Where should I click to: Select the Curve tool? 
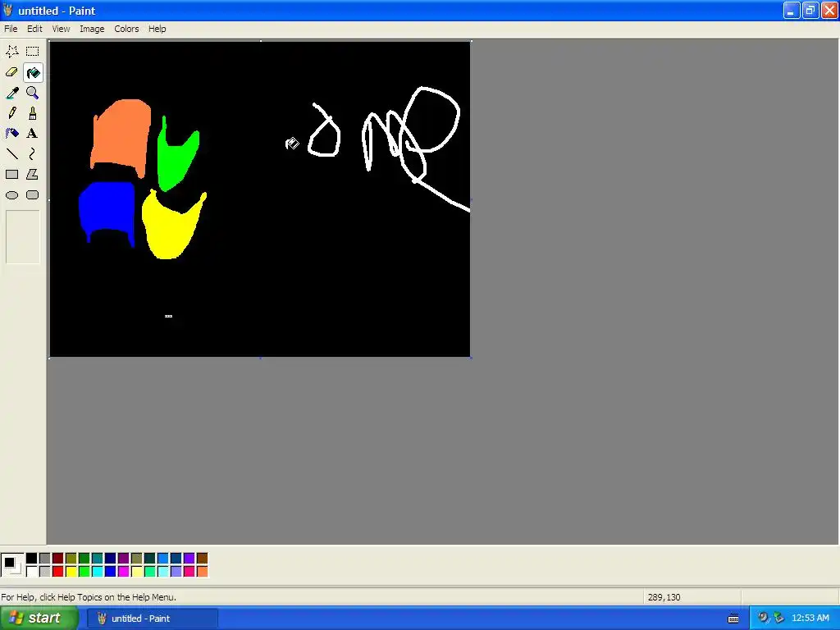[x=33, y=153]
